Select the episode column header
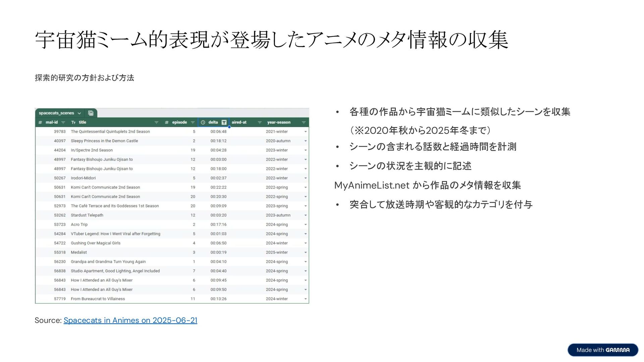The height and width of the screenshot is (362, 644). pyautogui.click(x=179, y=122)
